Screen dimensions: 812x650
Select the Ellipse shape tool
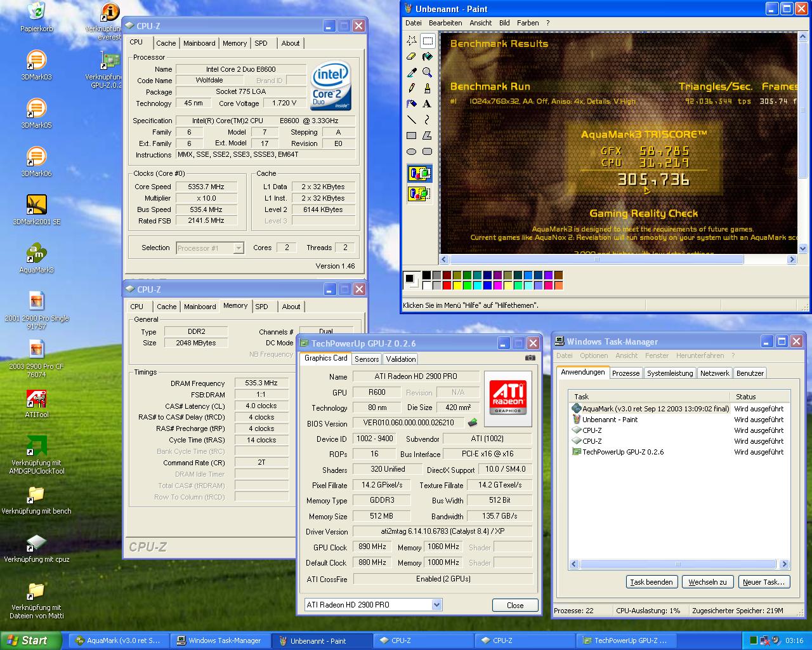pyautogui.click(x=412, y=151)
